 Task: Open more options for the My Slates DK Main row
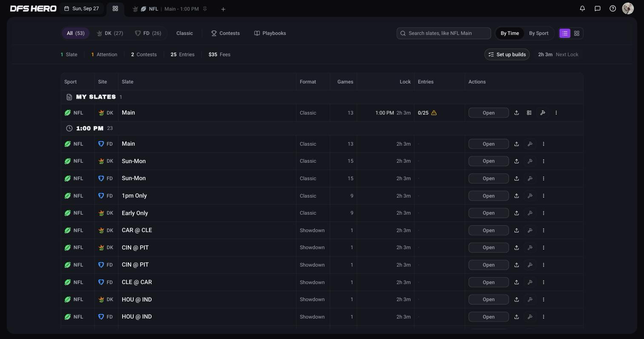point(556,113)
